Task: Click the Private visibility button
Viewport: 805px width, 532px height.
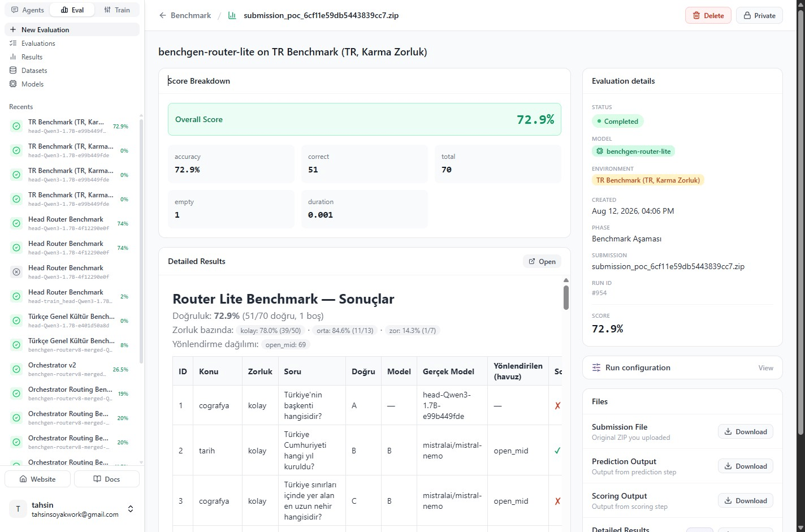Action: [x=759, y=15]
